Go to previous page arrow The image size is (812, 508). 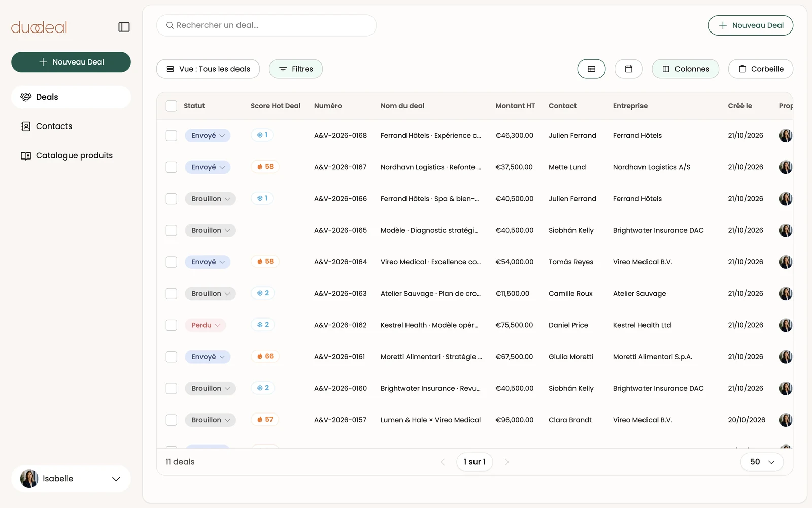pyautogui.click(x=443, y=462)
